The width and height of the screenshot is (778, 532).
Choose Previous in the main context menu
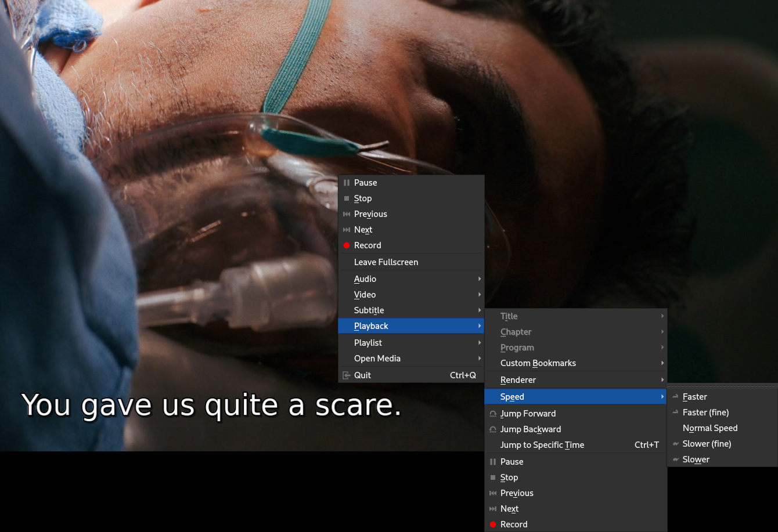click(x=411, y=214)
